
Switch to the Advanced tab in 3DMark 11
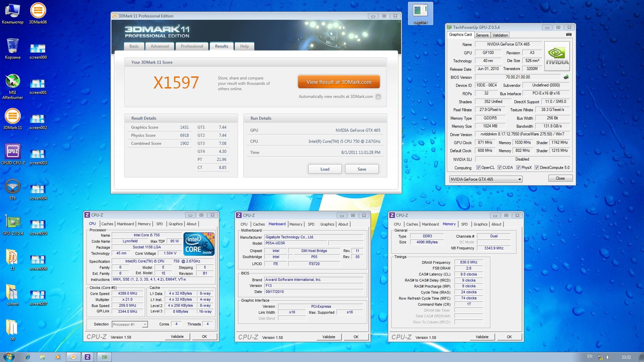(160, 46)
